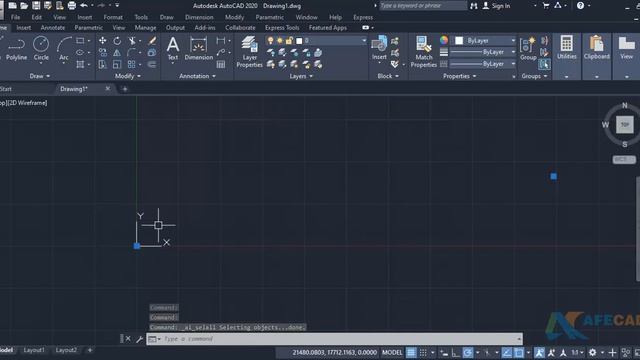Image resolution: width=640 pixels, height=360 pixels.
Task: Select the Erase tool
Action: tap(152, 40)
